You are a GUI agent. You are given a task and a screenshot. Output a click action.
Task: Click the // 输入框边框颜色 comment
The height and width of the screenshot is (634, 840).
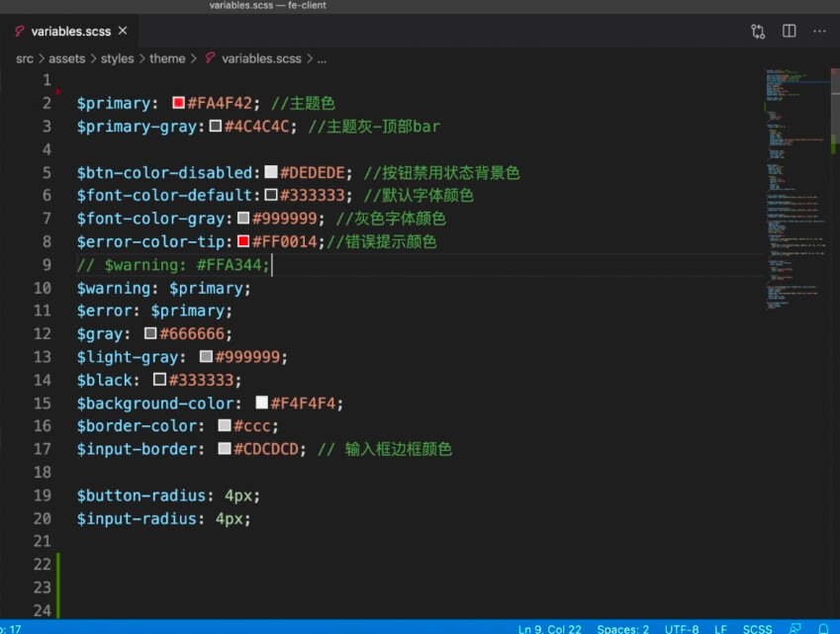[x=385, y=449]
